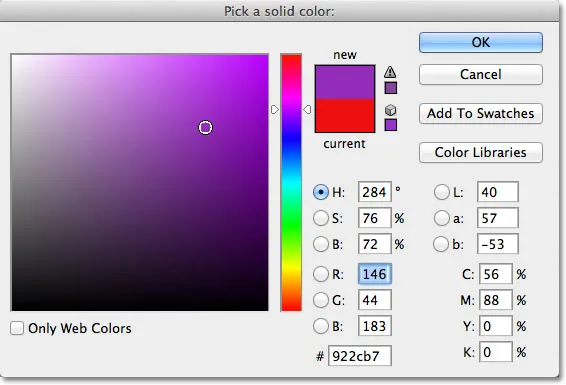Click the not web safe cube icon
The image size is (566, 385).
(x=391, y=110)
